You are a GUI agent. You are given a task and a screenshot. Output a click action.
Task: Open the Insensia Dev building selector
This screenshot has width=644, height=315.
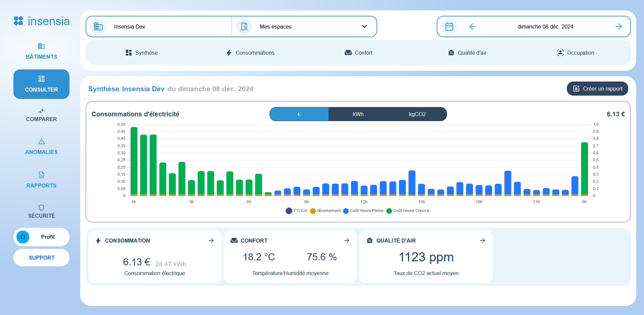pos(159,27)
